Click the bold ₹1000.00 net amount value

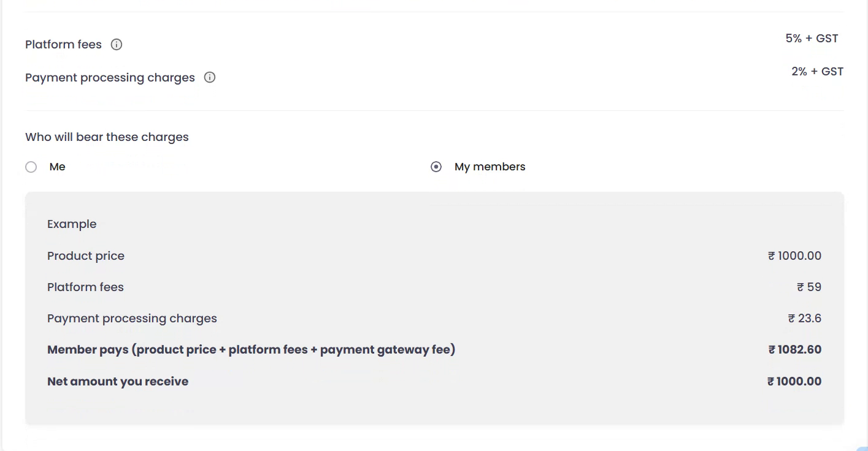click(x=794, y=382)
